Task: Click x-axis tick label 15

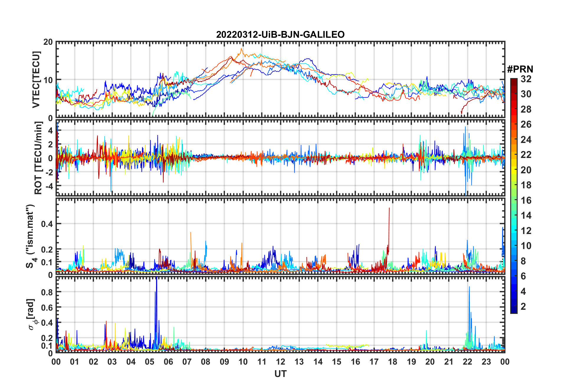Action: click(337, 362)
